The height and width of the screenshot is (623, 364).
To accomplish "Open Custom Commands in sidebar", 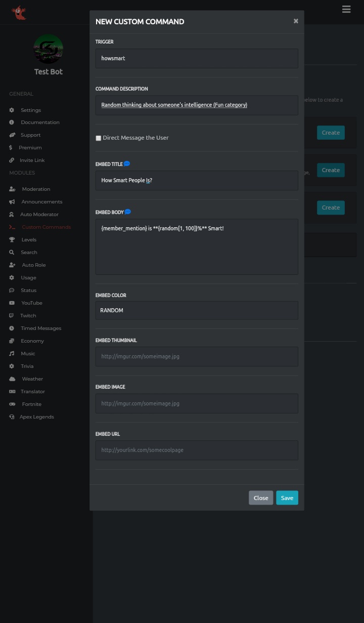I will click(x=46, y=227).
